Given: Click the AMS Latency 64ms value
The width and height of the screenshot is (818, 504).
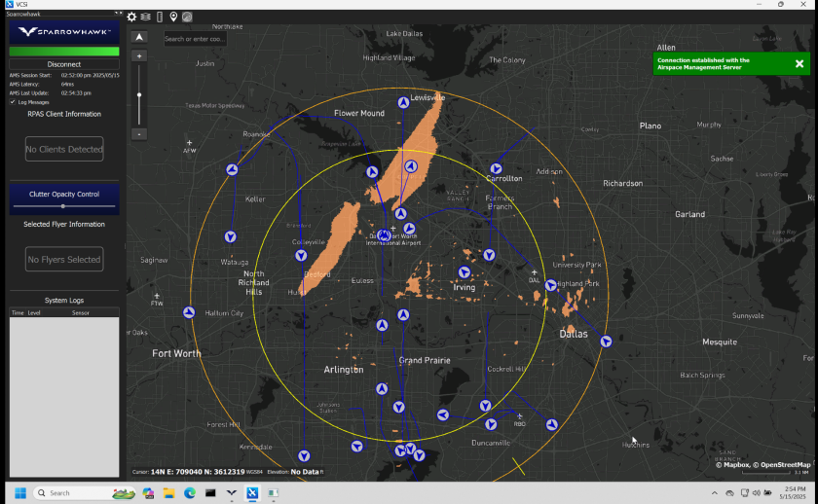Looking at the screenshot, I should tap(67, 84).
